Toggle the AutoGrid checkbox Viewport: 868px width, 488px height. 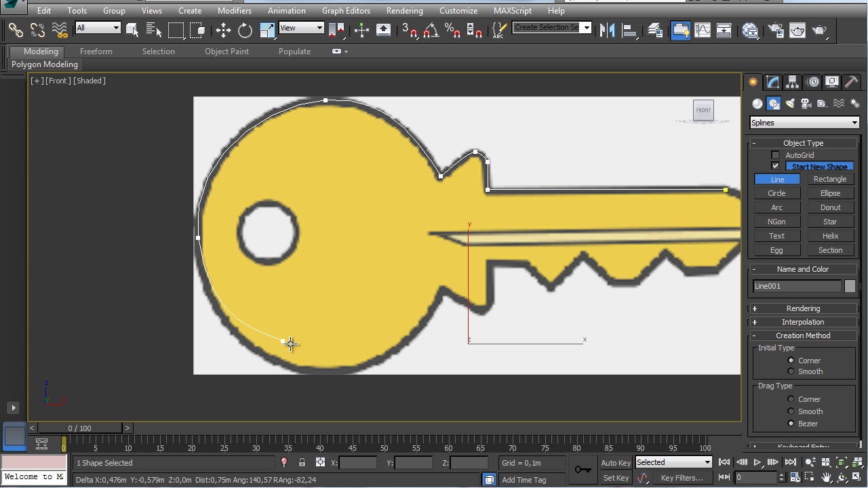click(775, 155)
